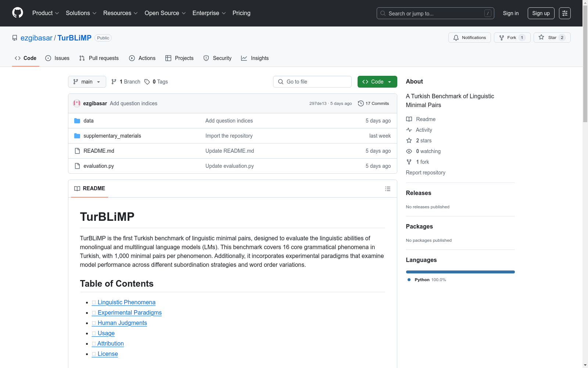Click the Sign up button
Image resolution: width=588 pixels, height=368 pixels.
pyautogui.click(x=541, y=13)
